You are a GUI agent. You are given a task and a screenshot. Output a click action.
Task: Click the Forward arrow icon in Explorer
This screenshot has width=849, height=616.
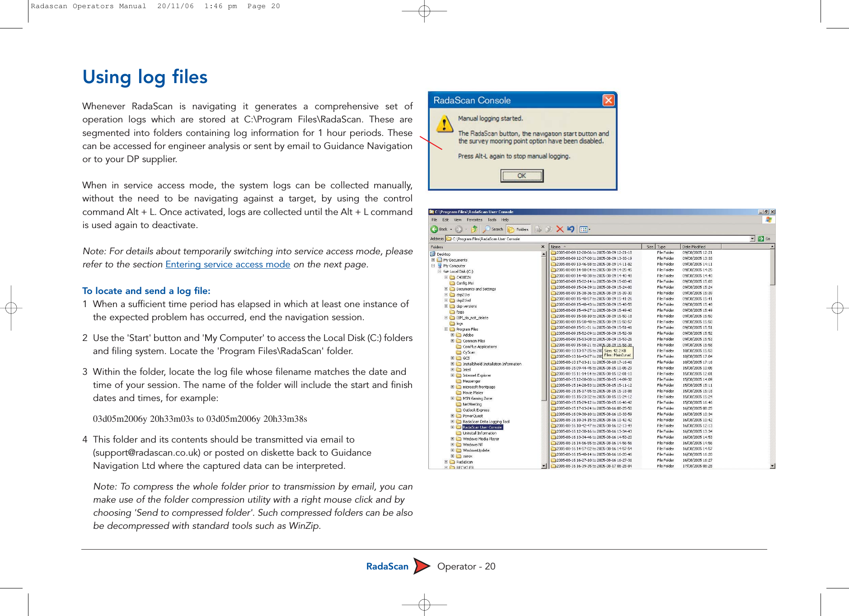(x=459, y=229)
